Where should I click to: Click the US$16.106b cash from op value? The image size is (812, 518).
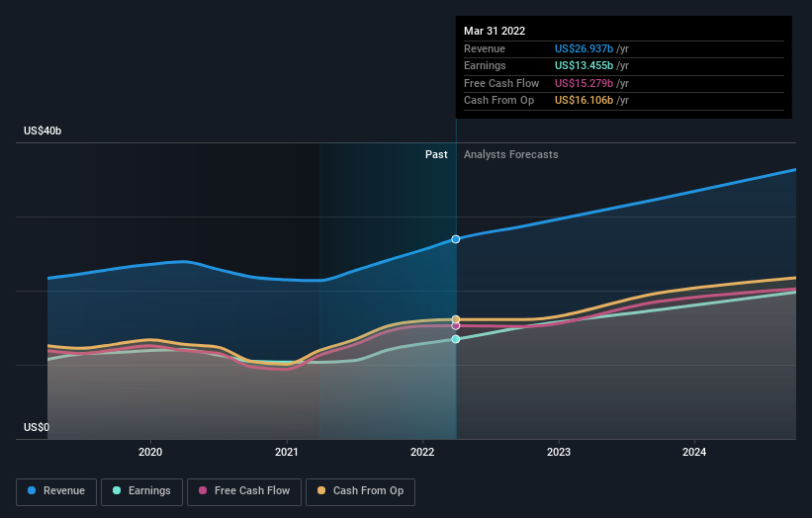(585, 101)
